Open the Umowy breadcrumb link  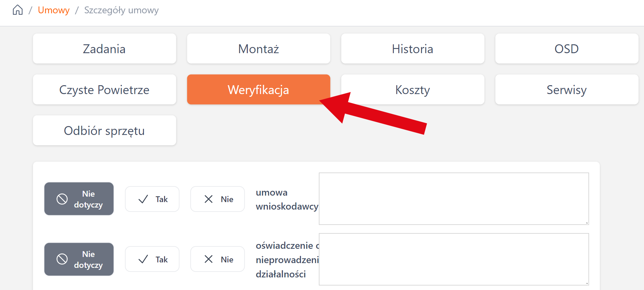(53, 10)
